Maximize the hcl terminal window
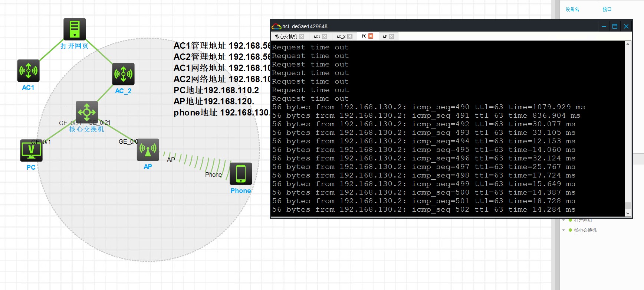 point(615,26)
